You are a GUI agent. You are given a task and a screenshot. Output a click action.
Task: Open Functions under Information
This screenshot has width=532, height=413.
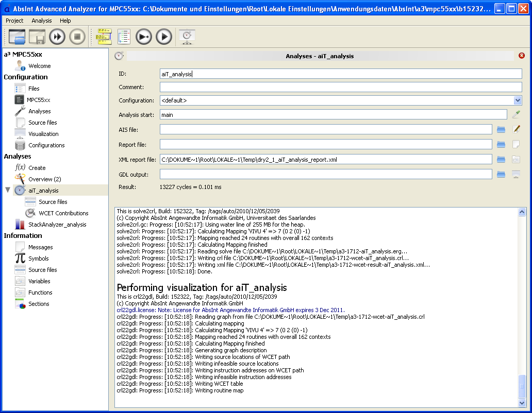40,292
